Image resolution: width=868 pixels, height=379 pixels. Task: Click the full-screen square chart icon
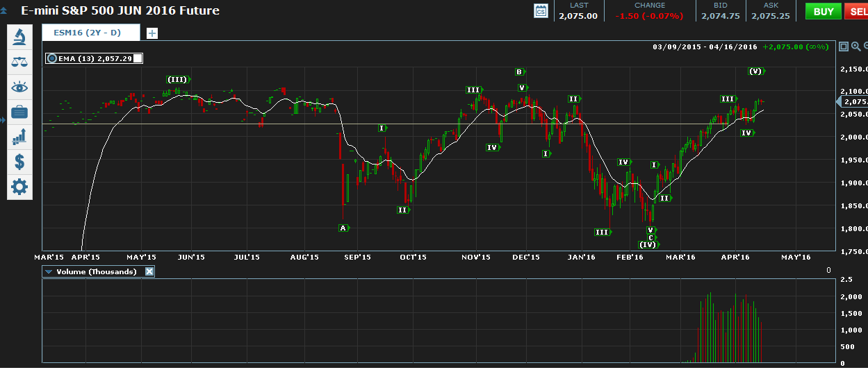[x=844, y=47]
